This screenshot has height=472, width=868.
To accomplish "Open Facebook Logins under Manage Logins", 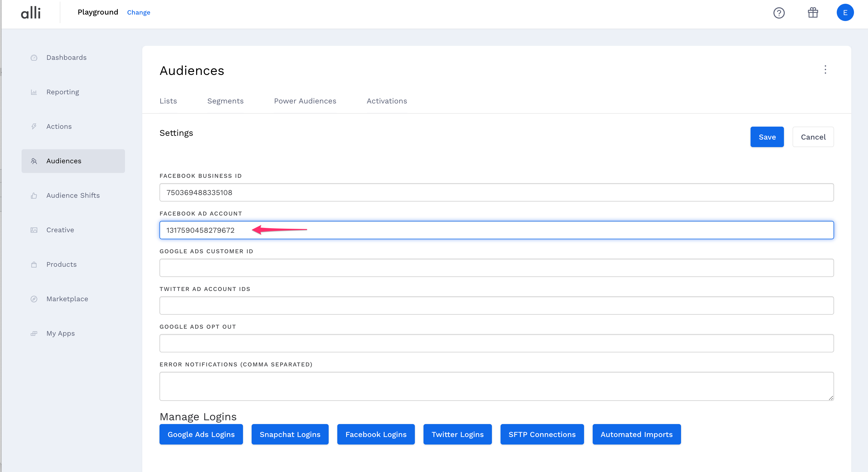I will pyautogui.click(x=376, y=434).
